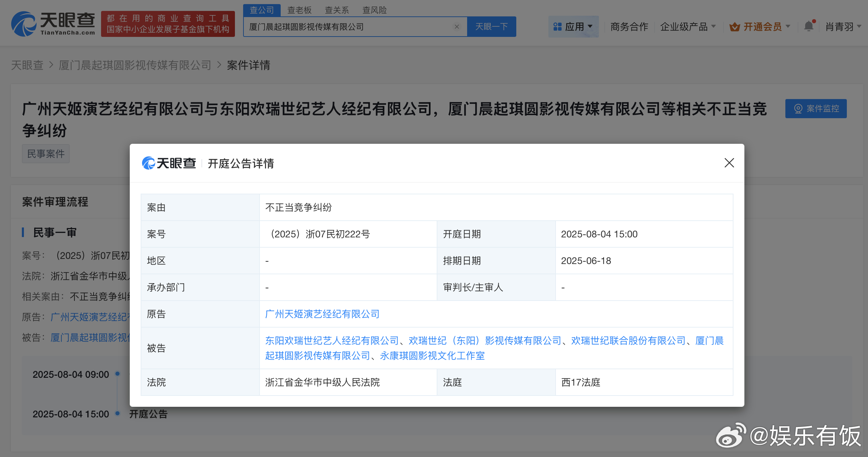Screen dimensions: 868x457
Task: Select the 查公司 tab
Action: pos(262,10)
